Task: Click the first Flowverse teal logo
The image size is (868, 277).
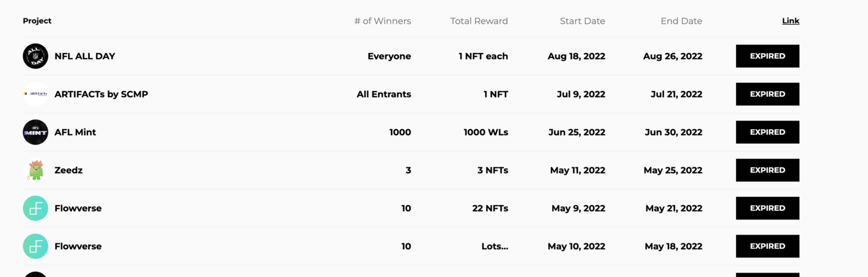Action: click(36, 208)
